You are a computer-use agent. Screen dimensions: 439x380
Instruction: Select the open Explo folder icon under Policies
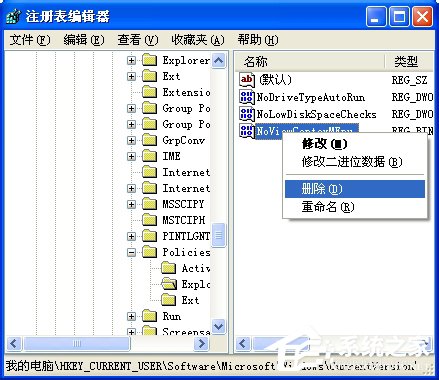[169, 284]
